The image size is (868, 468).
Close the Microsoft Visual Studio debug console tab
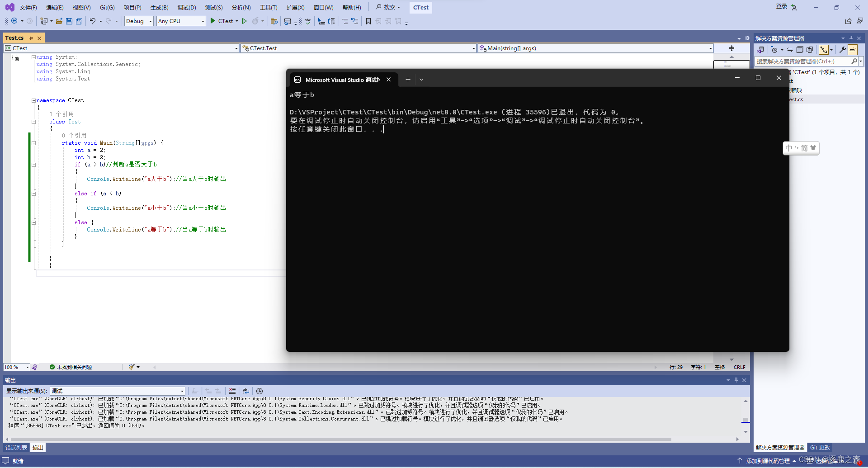click(388, 80)
